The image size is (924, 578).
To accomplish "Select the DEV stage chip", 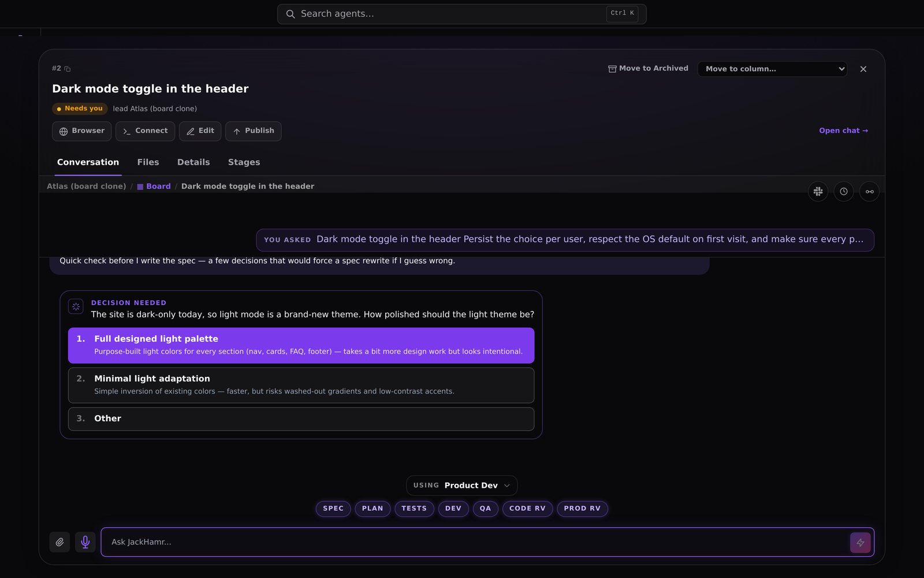I will (x=453, y=509).
